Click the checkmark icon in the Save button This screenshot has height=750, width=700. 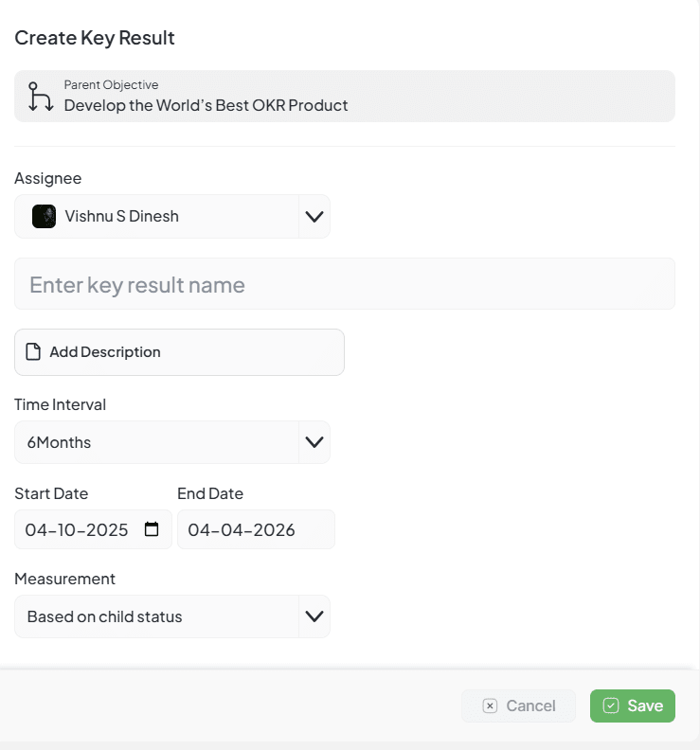point(611,705)
